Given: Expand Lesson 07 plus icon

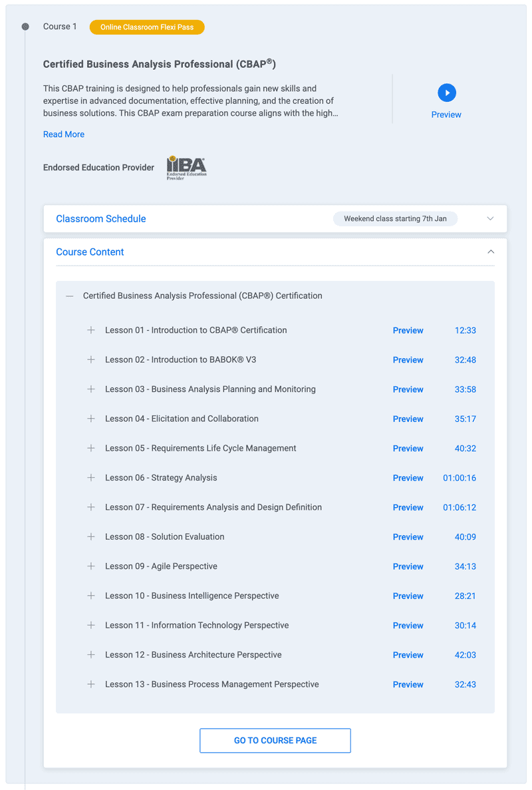Looking at the screenshot, I should click(91, 507).
